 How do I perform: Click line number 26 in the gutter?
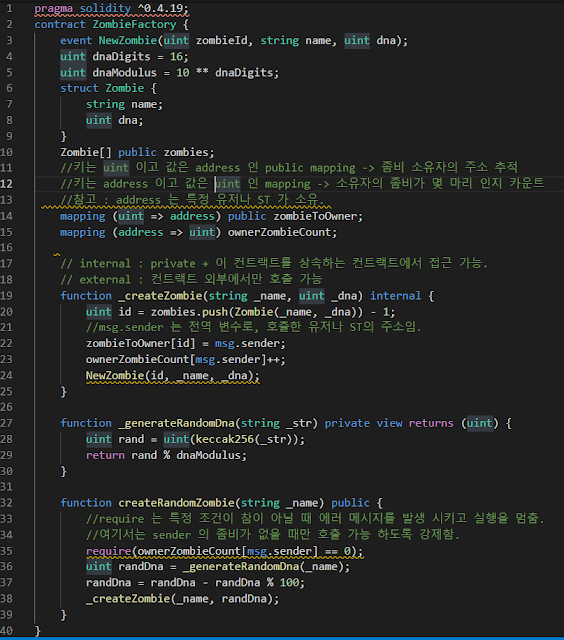7,407
